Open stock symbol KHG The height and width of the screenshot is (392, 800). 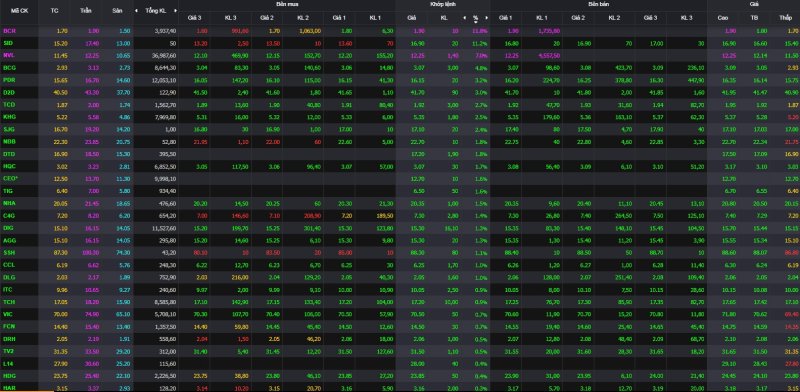coord(9,117)
